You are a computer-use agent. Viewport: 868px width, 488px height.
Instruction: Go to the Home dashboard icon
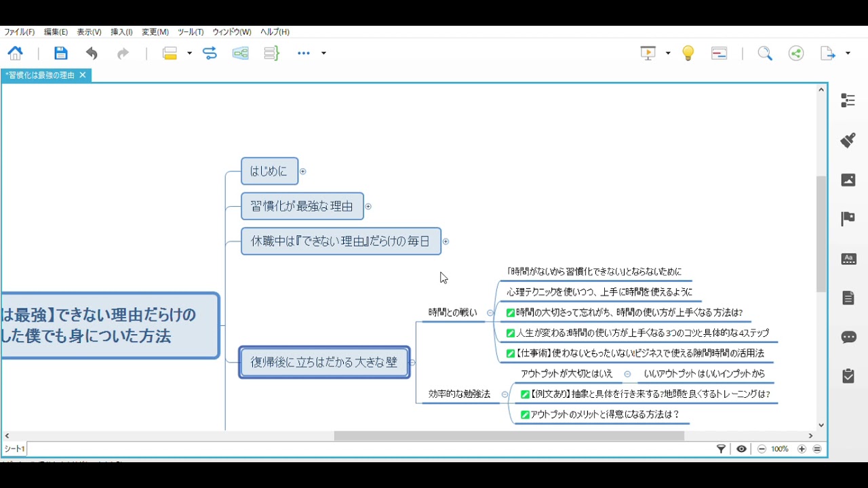pyautogui.click(x=15, y=54)
